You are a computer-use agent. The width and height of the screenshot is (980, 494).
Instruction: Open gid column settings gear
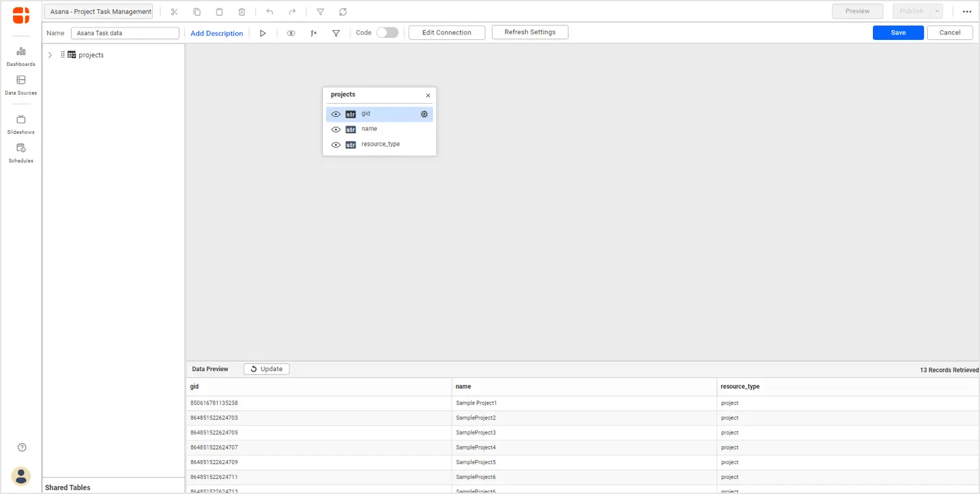[x=424, y=114]
